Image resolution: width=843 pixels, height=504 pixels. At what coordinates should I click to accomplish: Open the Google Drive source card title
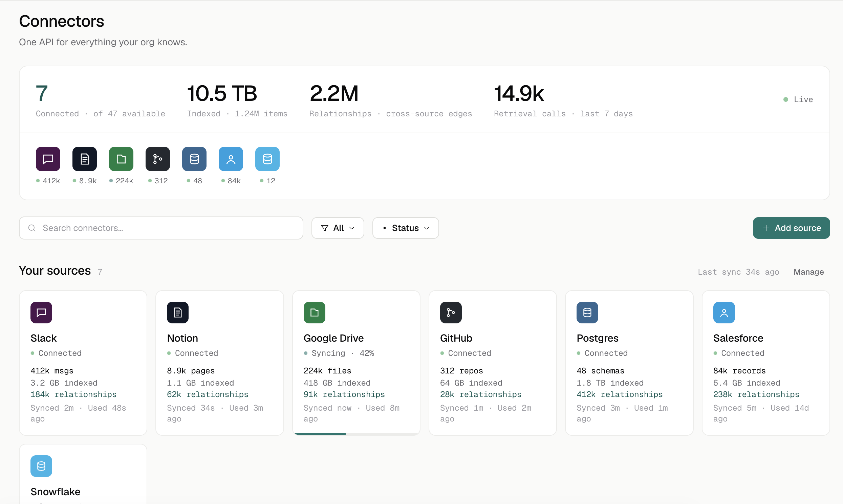tap(333, 338)
